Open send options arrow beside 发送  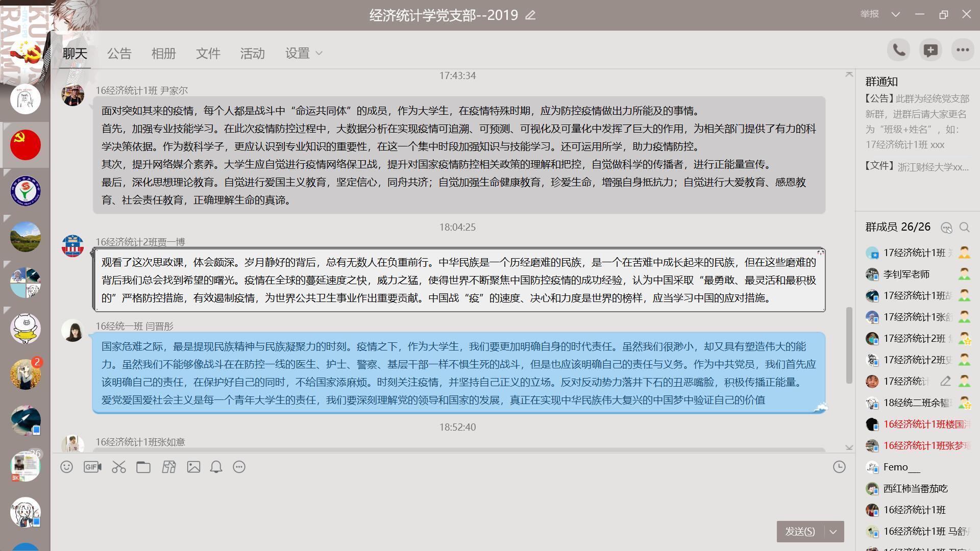834,532
